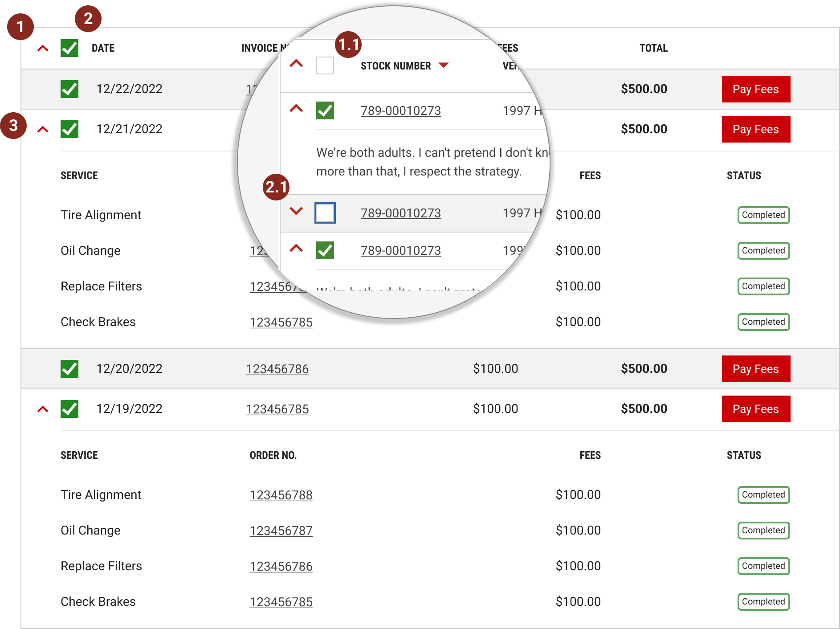Select Tire Alignment service under 12/19/2022
The image size is (840, 629).
click(101, 495)
